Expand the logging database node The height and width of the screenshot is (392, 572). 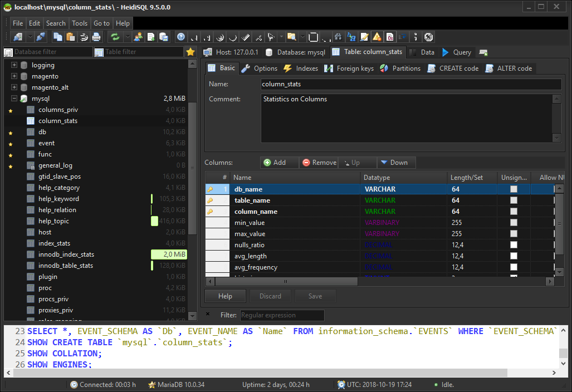(14, 65)
